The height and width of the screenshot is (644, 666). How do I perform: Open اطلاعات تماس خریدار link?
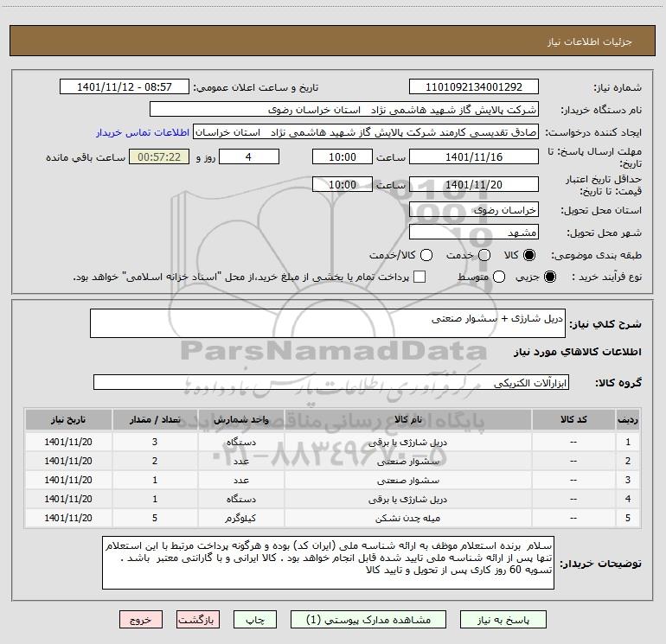click(x=143, y=132)
